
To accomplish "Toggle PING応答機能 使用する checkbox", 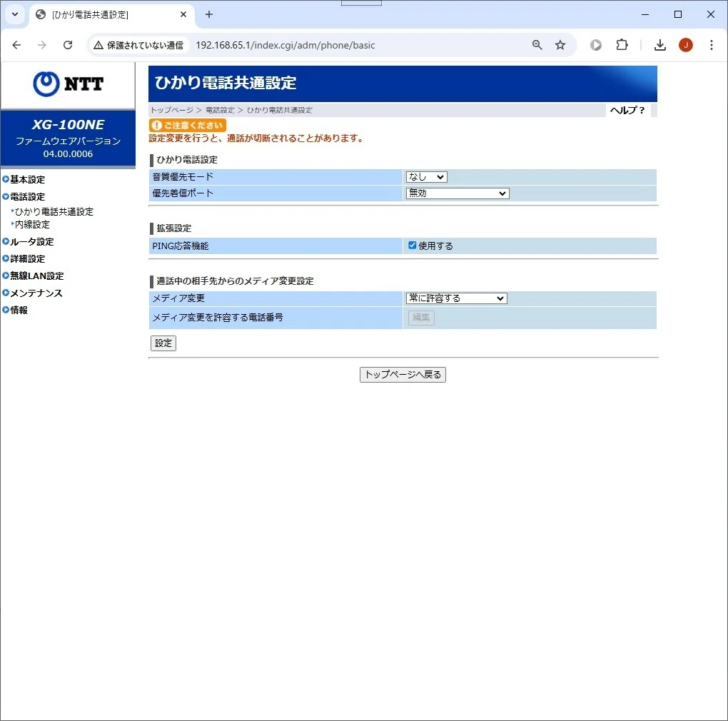I will [412, 245].
